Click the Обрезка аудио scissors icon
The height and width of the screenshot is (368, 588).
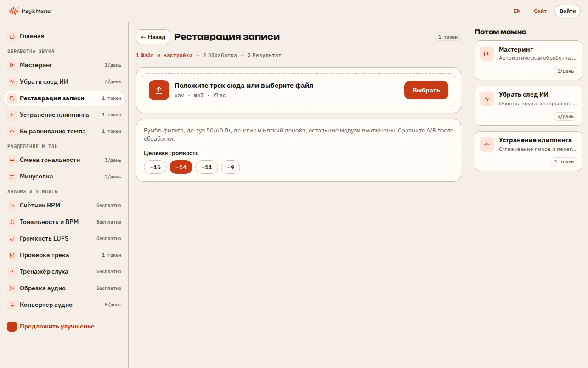(12, 288)
